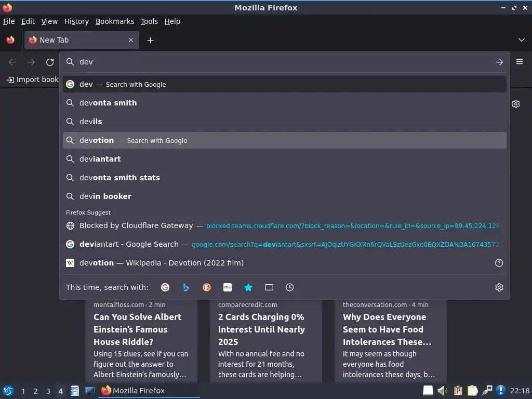This screenshot has height=399, width=532.
Task: Select the 'deviantart' search suggestion
Action: tap(284, 159)
